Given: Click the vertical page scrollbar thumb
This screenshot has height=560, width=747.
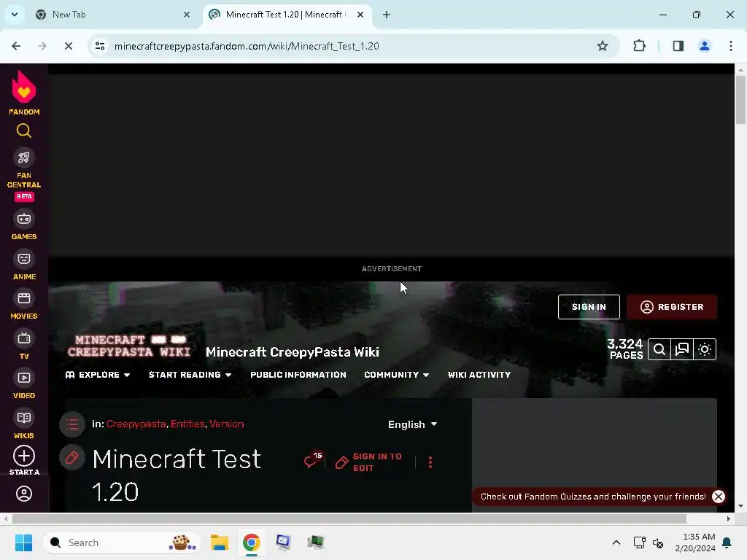Looking at the screenshot, I should [740, 99].
